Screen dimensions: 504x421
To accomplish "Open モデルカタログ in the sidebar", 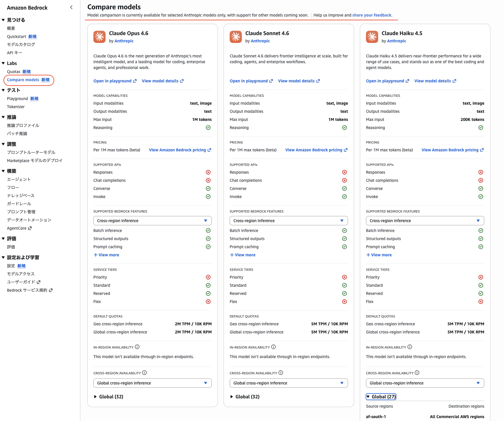I will (21, 44).
